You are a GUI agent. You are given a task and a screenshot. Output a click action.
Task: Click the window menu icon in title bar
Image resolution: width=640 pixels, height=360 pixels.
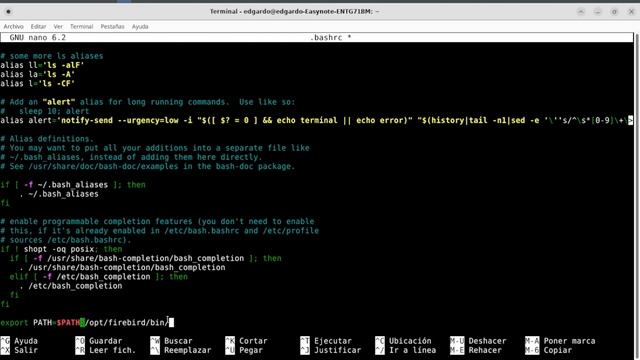9,11
